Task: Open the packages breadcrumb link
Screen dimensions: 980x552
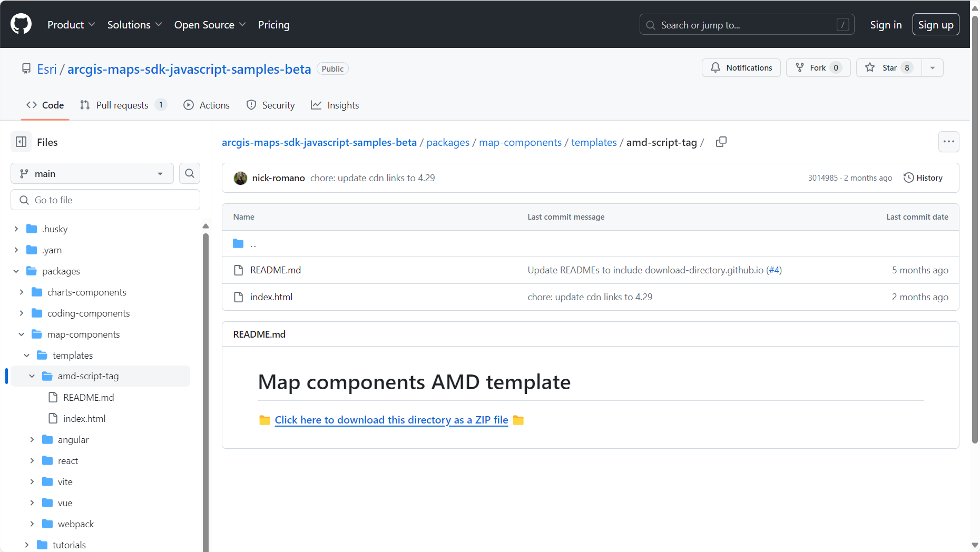Action: [448, 142]
